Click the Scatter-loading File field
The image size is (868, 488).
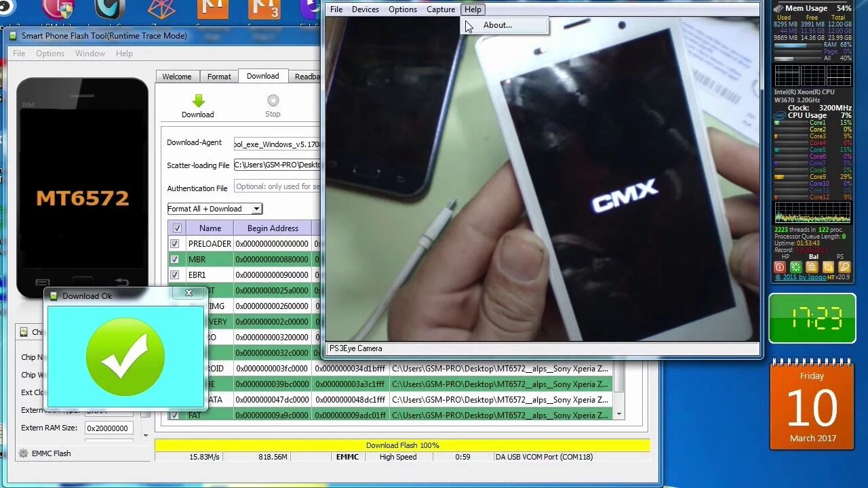(x=277, y=165)
